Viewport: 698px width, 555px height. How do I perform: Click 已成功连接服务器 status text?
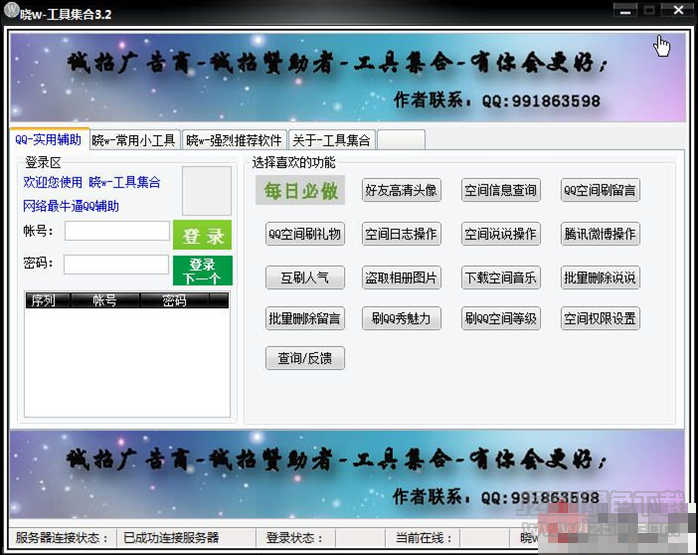(171, 538)
